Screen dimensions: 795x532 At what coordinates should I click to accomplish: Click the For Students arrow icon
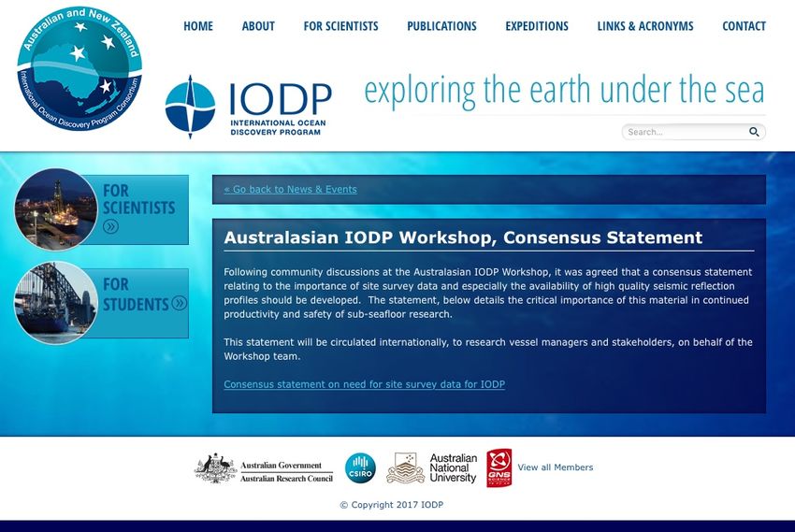click(179, 303)
